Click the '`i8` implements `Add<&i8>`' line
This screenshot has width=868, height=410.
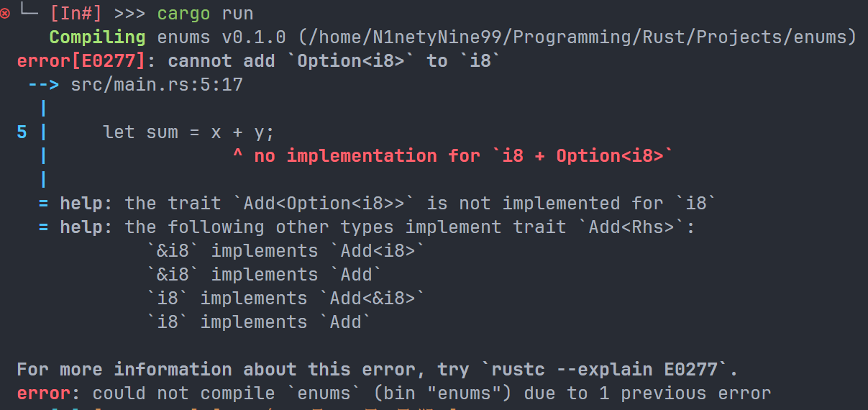coord(285,299)
